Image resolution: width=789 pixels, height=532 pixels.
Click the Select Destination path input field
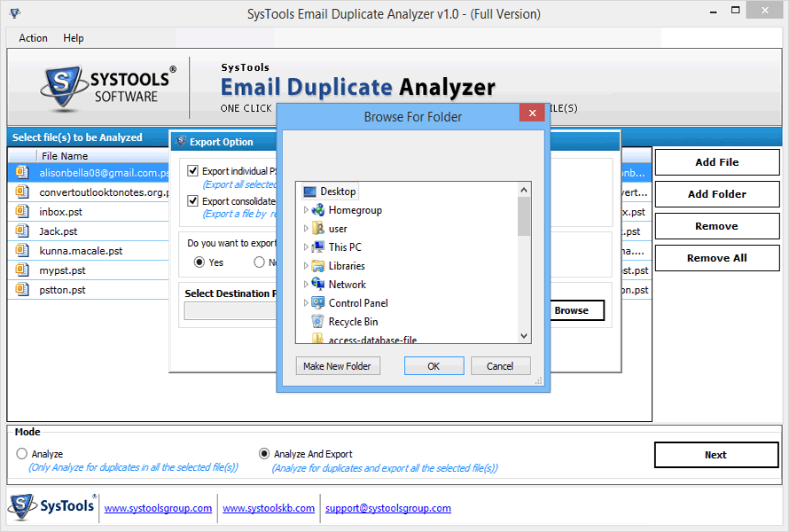pyautogui.click(x=230, y=311)
